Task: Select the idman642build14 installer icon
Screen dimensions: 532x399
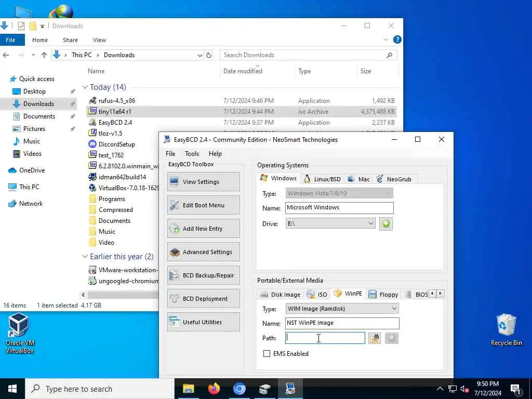Action: (92, 177)
